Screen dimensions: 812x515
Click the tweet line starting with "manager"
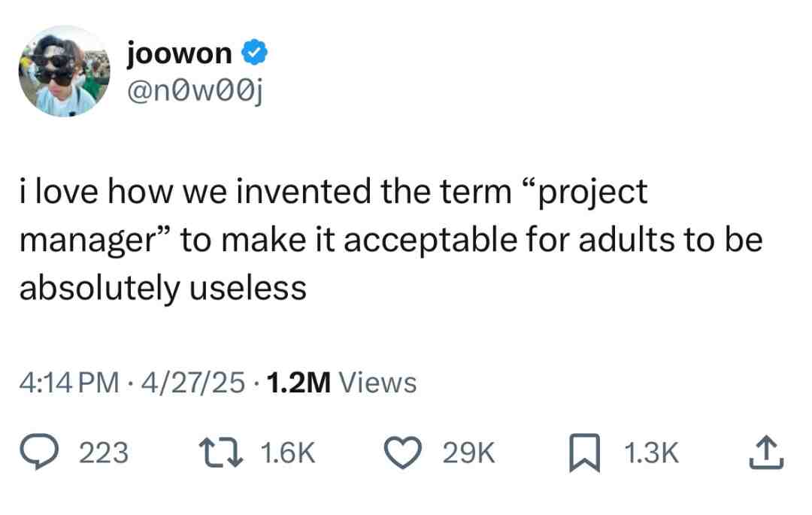pos(391,241)
